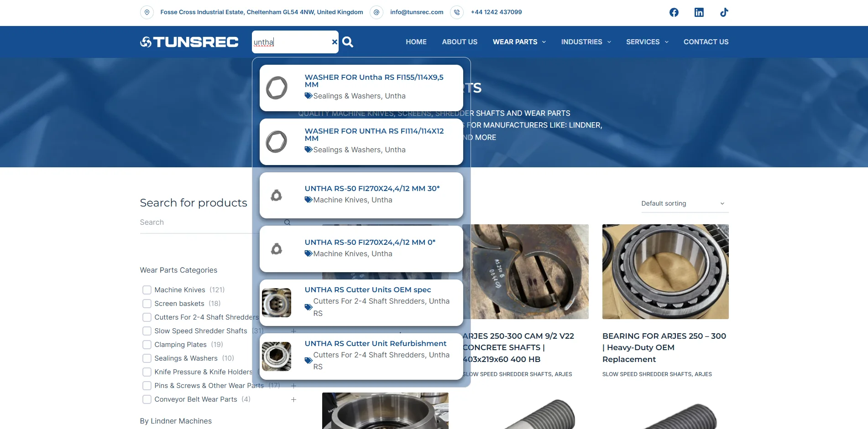Image resolution: width=868 pixels, height=429 pixels.
Task: Click the location pin icon in top bar
Action: point(146,12)
